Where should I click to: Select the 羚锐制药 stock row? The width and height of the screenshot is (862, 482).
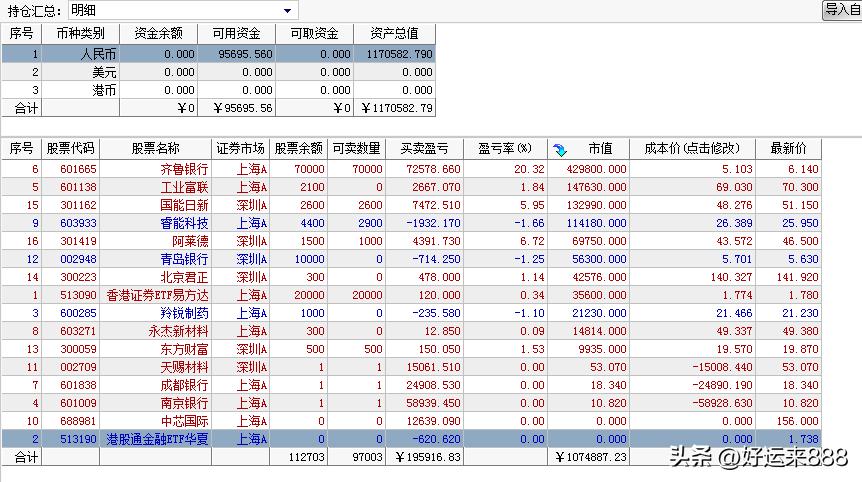coord(411,313)
